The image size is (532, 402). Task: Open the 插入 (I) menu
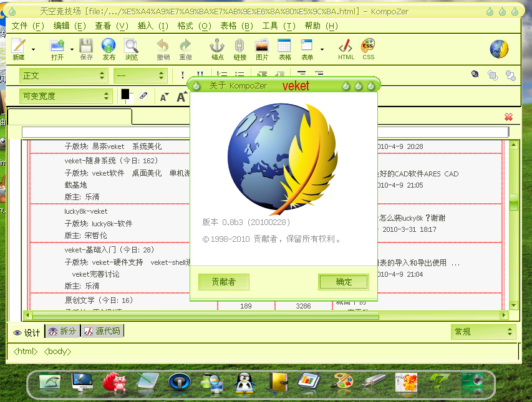(x=153, y=26)
